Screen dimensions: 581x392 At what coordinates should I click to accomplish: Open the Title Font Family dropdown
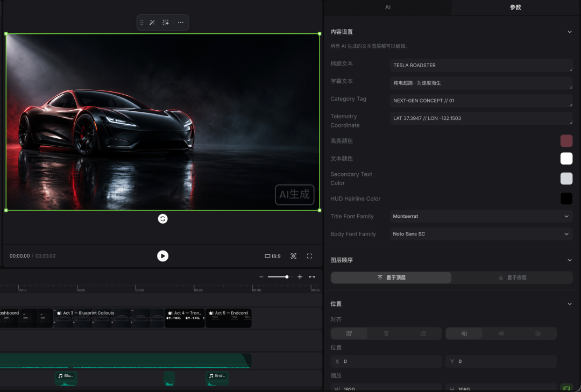(481, 216)
